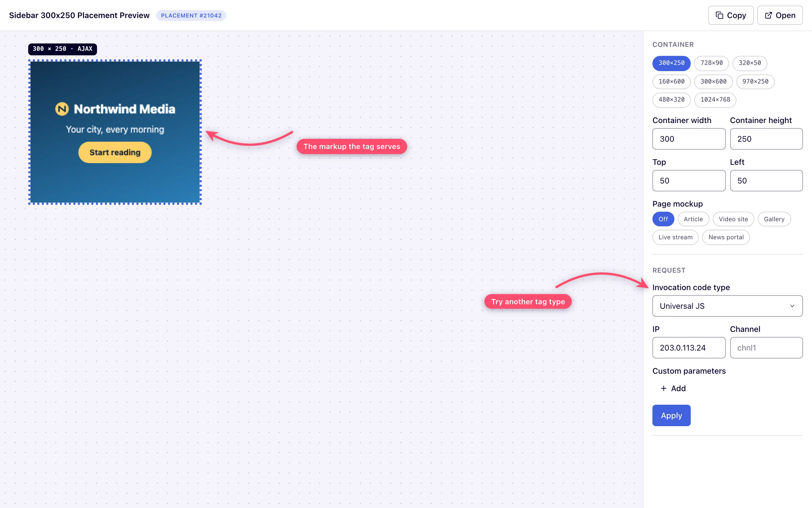Click the Custom parameters label

(689, 371)
